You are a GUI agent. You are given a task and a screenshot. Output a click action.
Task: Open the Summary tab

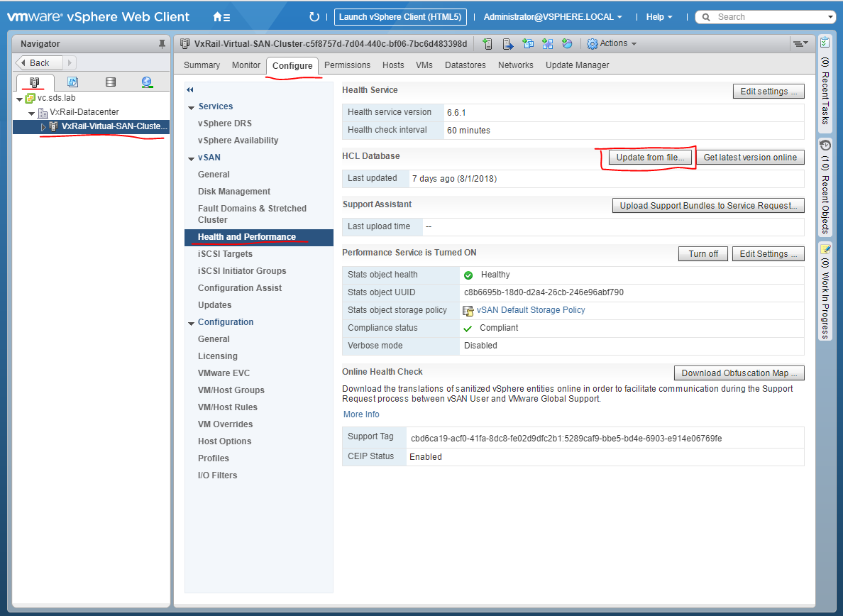click(x=202, y=65)
